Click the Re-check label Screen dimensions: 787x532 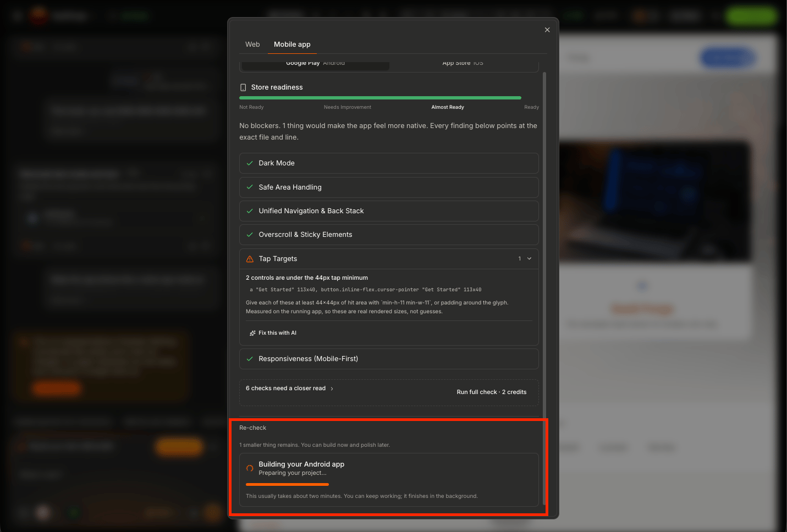(x=252, y=428)
